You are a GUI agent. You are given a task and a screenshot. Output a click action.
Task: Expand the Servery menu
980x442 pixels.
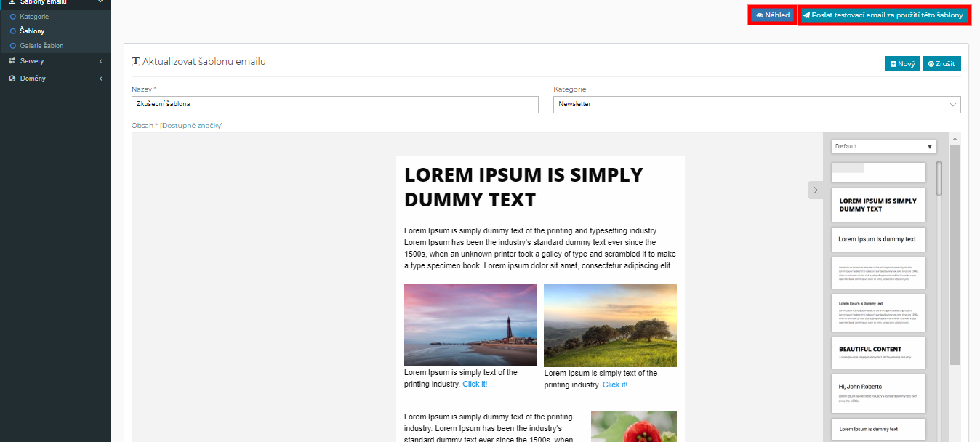pos(55,61)
